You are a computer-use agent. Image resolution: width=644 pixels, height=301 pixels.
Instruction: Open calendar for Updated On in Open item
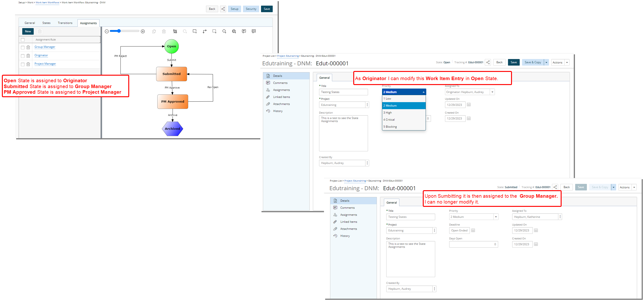tap(469, 105)
